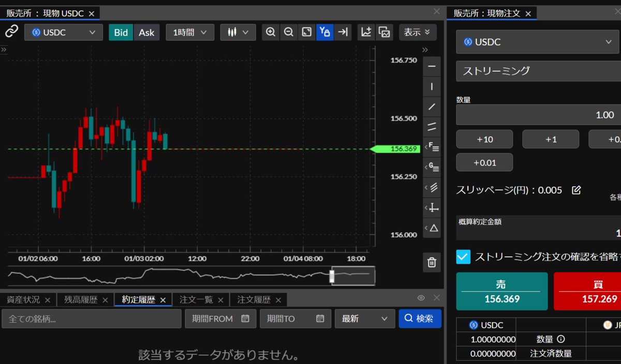Select the vertical line drawing tool
The image size is (621, 364).
[432, 87]
